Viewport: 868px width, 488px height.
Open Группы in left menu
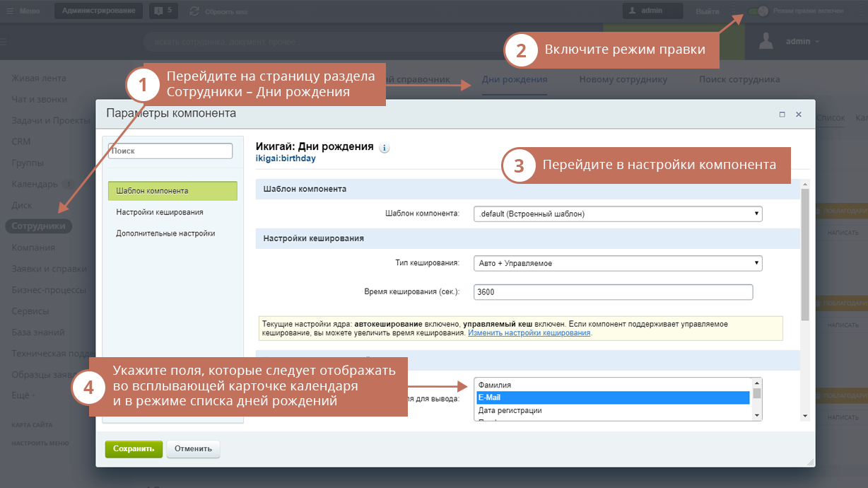27,163
